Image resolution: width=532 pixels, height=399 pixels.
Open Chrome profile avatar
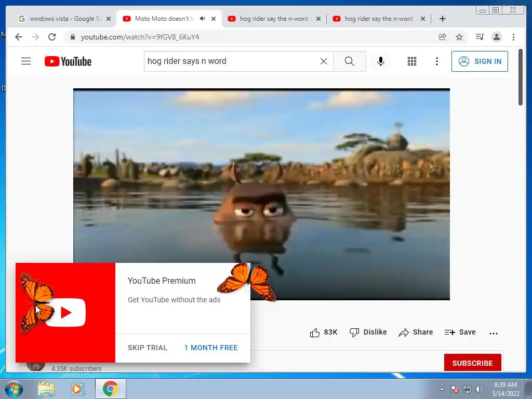click(x=496, y=37)
